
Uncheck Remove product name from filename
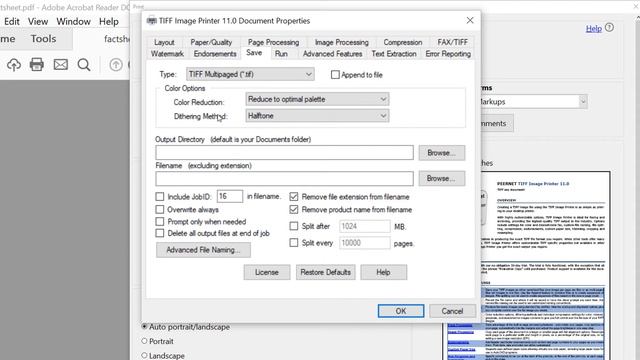click(x=293, y=209)
